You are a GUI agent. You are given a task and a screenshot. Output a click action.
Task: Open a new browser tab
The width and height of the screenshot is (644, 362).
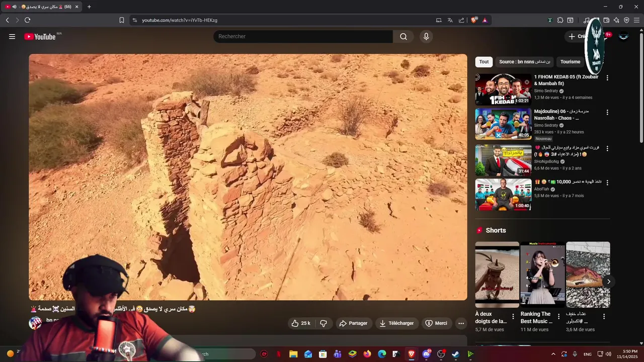click(x=89, y=7)
